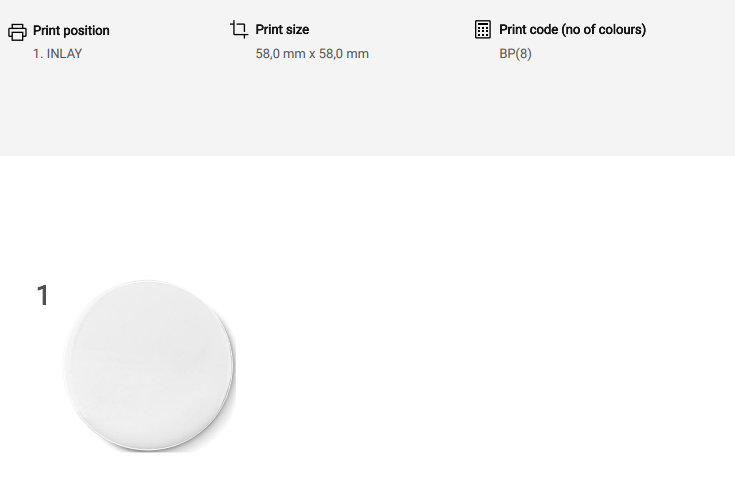
Task: Click the crop icon beside Print size
Action: 239,29
